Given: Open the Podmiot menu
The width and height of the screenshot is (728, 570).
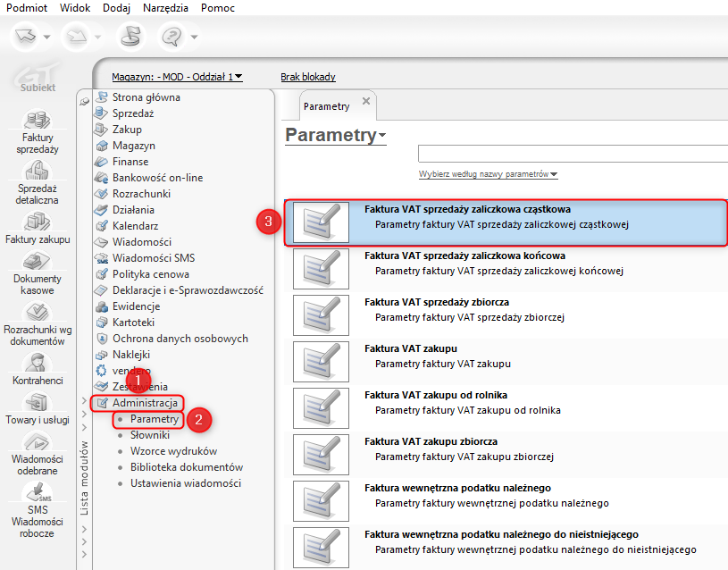Looking at the screenshot, I should [27, 8].
